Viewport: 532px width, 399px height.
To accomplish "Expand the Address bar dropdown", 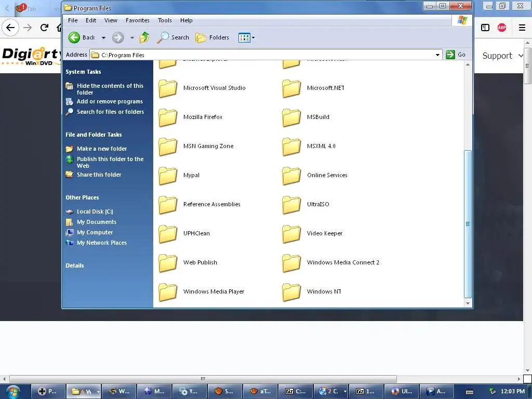I will [437, 55].
